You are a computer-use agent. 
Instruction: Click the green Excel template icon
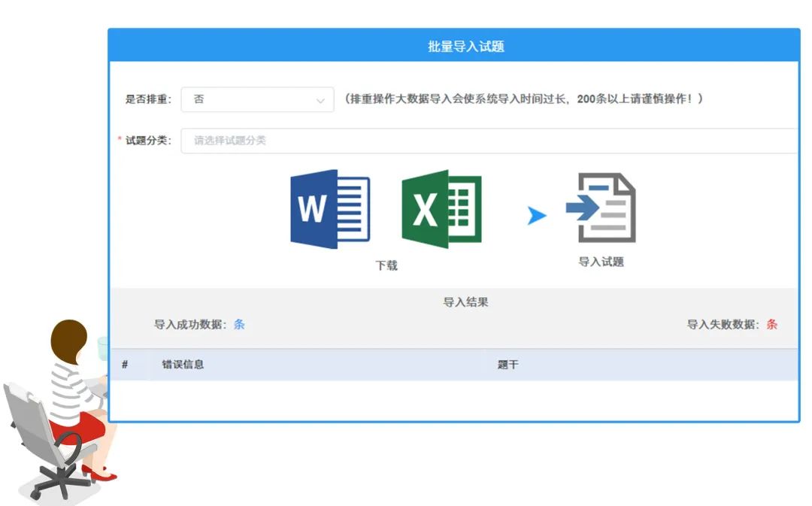click(x=441, y=209)
